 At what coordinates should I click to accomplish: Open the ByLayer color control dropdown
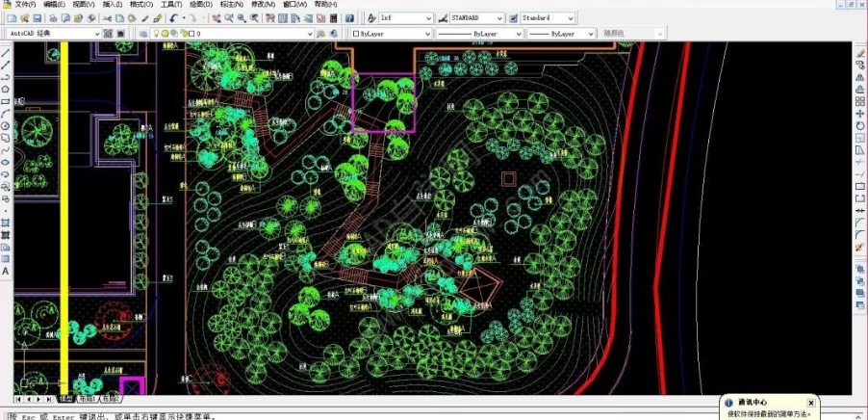[x=428, y=34]
